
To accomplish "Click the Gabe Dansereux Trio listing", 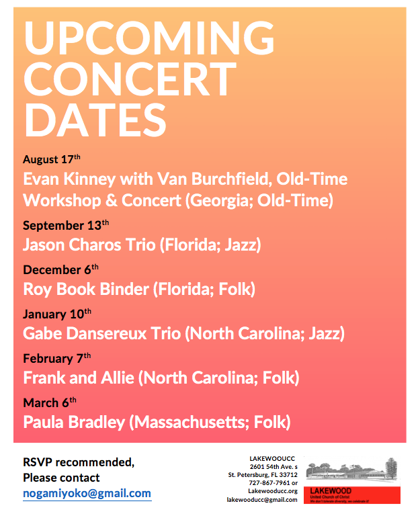I will coord(183,333).
